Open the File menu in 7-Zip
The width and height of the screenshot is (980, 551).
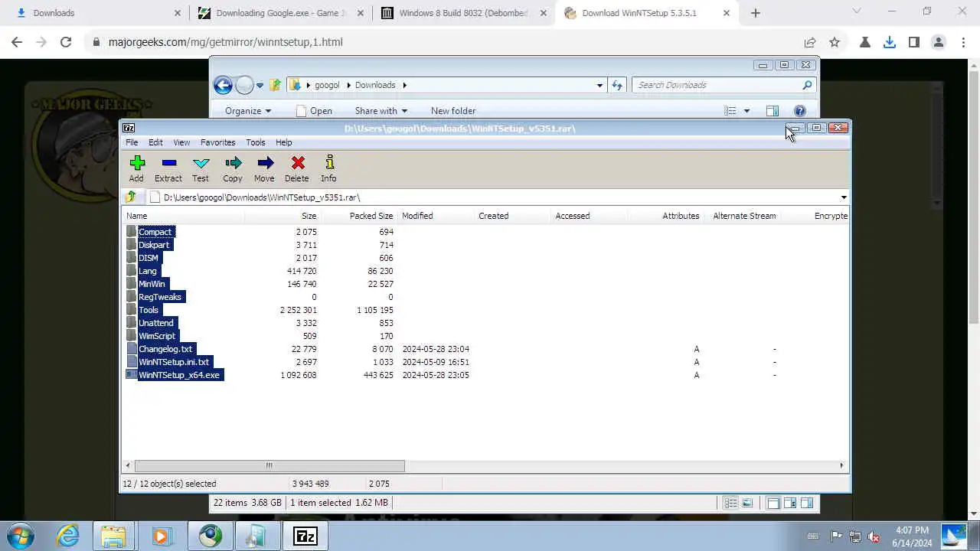(x=132, y=142)
